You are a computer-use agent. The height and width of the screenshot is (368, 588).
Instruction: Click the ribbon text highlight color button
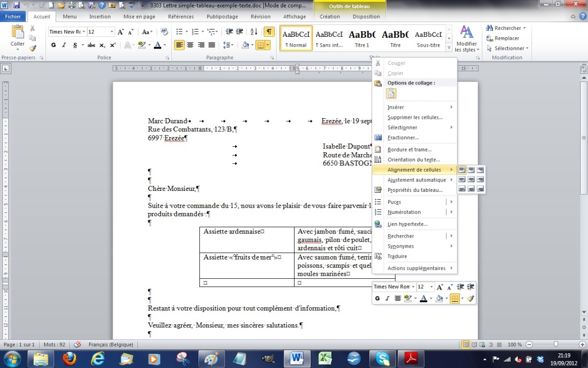pos(141,45)
